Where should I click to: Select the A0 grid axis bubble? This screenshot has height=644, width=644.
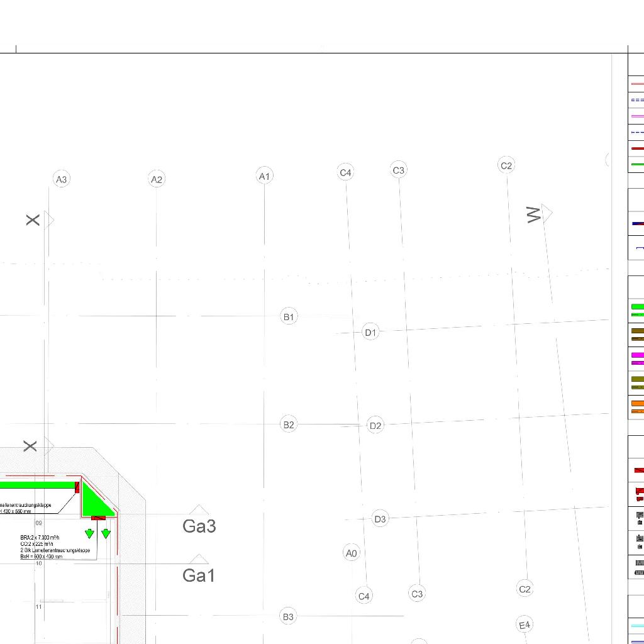click(352, 553)
